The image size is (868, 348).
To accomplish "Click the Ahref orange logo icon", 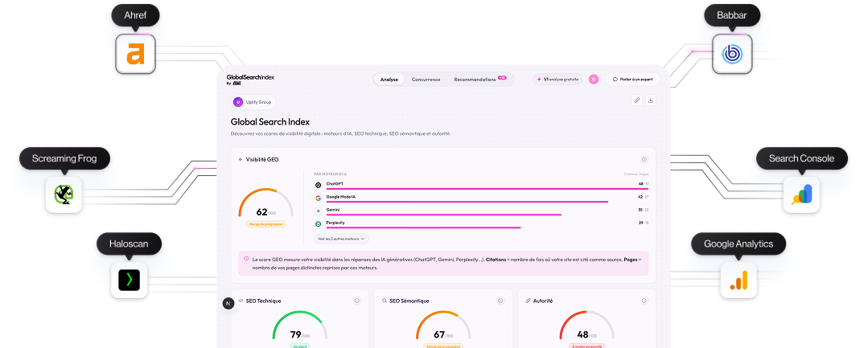I will [136, 54].
